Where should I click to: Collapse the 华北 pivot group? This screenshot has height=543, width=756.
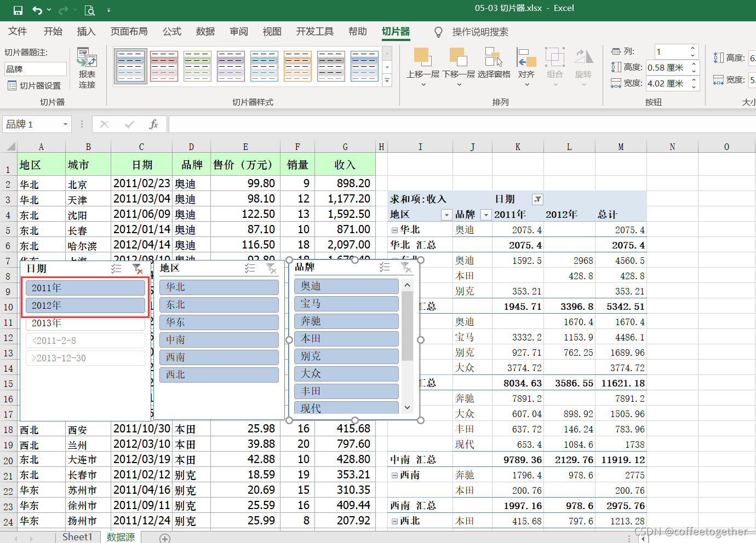[x=394, y=230]
